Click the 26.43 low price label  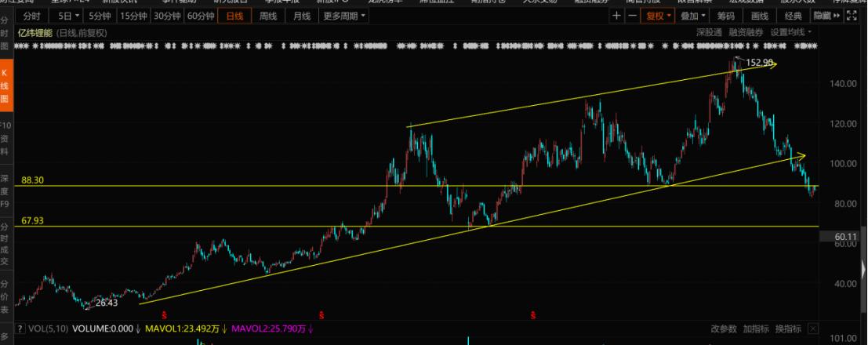tap(107, 303)
